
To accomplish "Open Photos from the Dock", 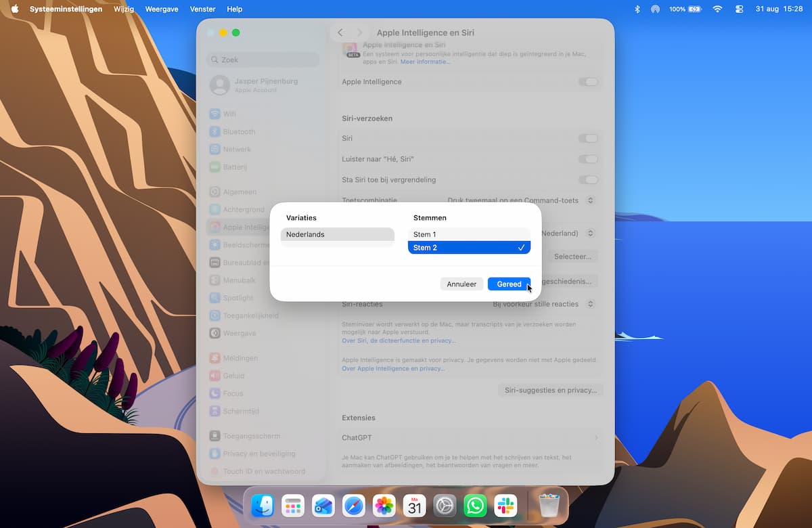I will pyautogui.click(x=384, y=505).
